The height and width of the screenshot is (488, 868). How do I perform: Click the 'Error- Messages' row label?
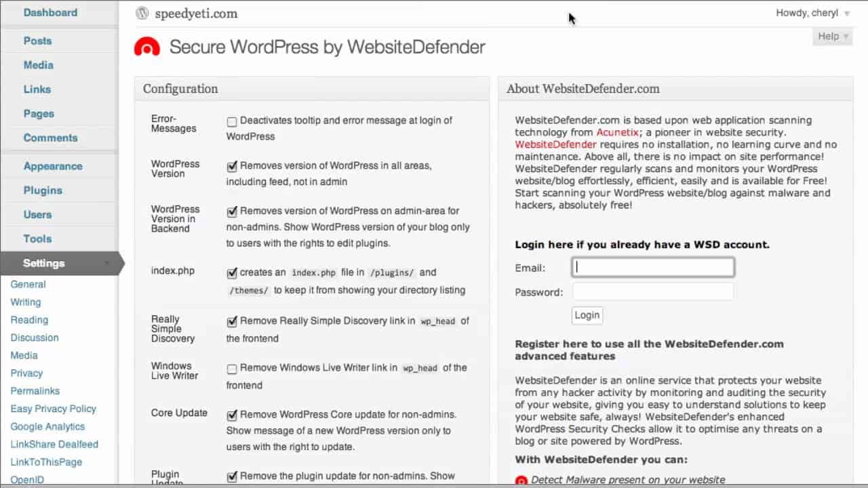coord(174,123)
